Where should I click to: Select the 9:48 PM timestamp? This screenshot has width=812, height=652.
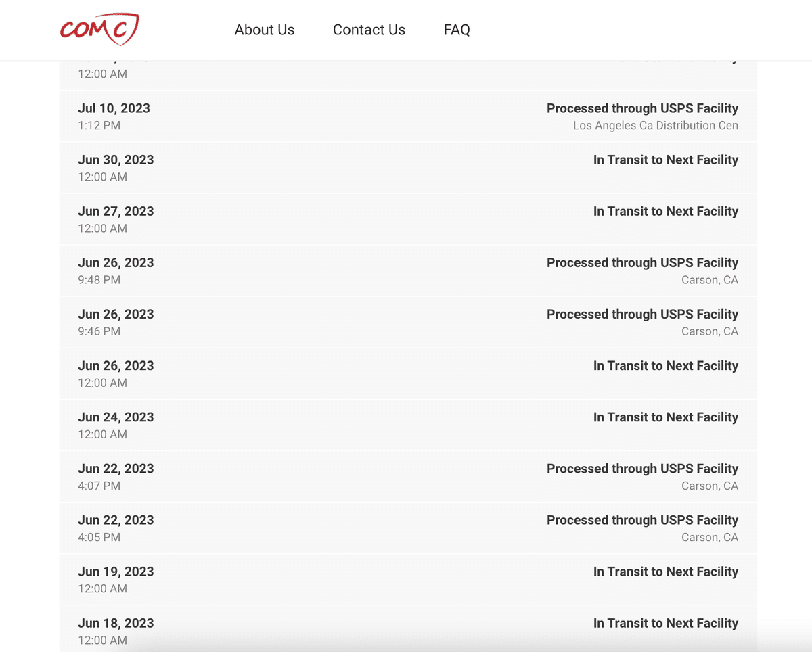point(99,280)
